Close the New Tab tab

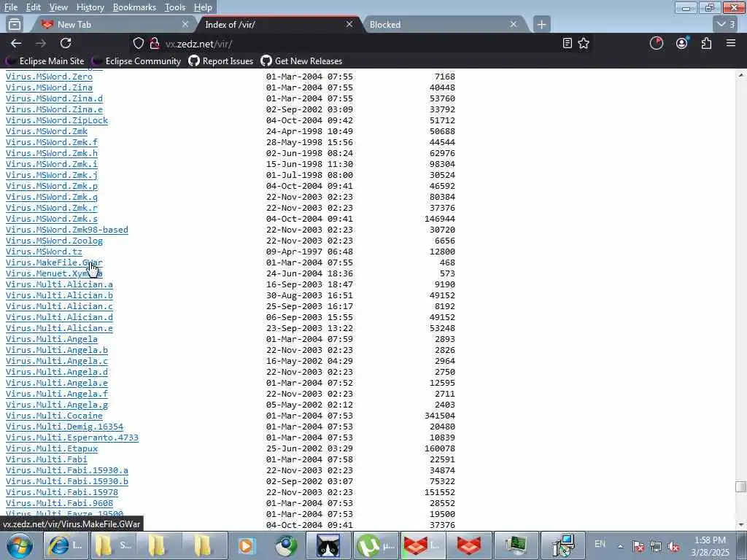pos(185,24)
